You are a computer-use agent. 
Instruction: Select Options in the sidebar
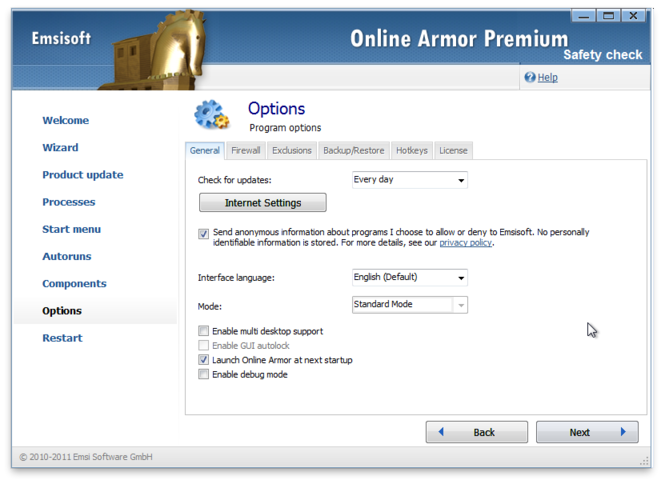[62, 311]
